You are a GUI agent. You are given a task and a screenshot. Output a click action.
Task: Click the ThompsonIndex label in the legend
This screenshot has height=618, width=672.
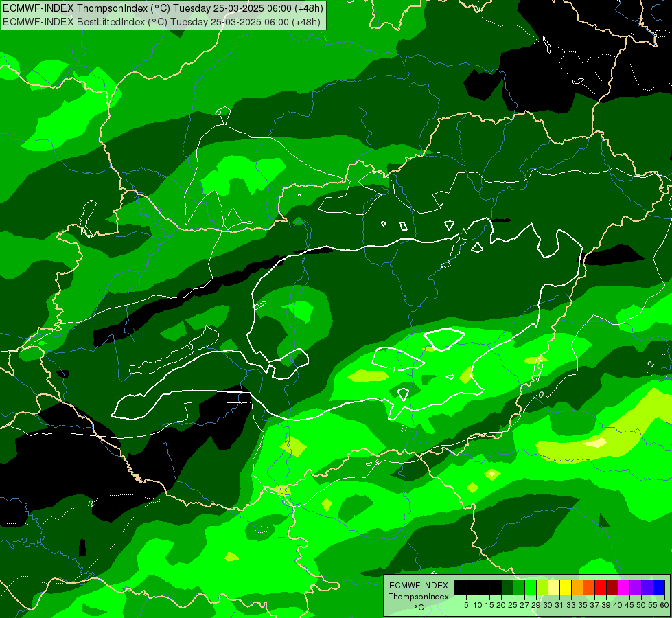coord(419,597)
